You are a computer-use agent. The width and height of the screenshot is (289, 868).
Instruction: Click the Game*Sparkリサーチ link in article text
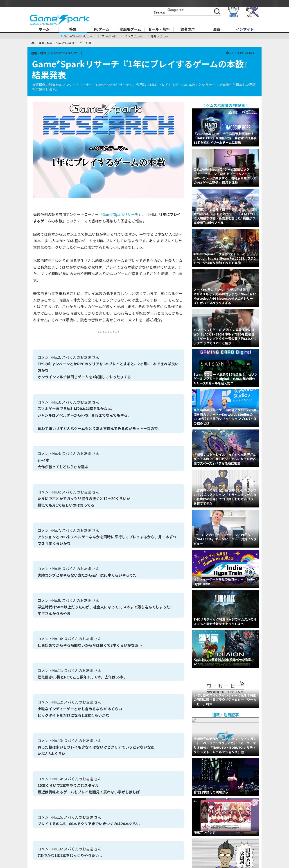click(120, 214)
